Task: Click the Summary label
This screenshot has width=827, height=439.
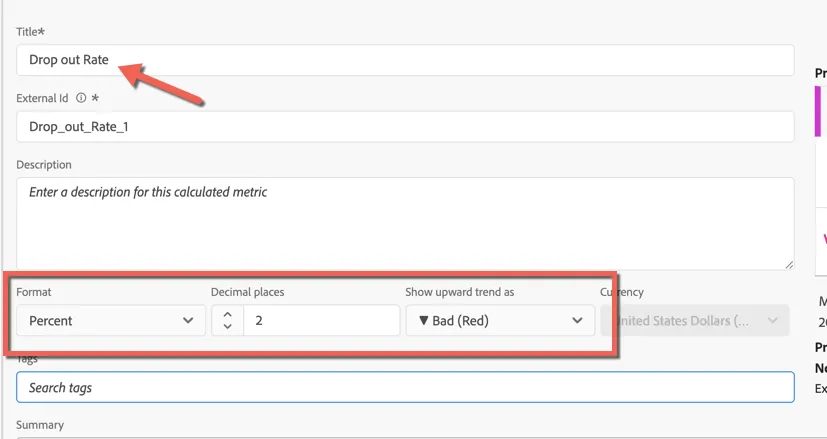Action: point(40,425)
